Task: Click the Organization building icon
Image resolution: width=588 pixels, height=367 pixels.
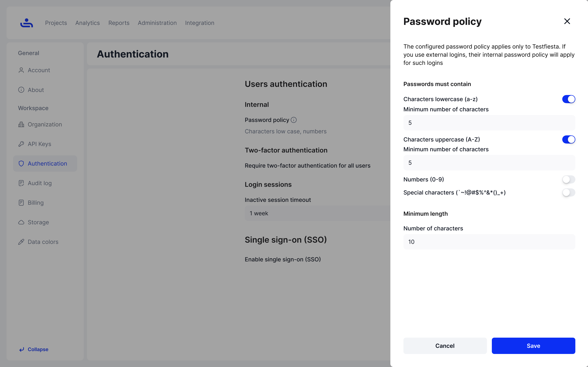Action: [x=21, y=124]
